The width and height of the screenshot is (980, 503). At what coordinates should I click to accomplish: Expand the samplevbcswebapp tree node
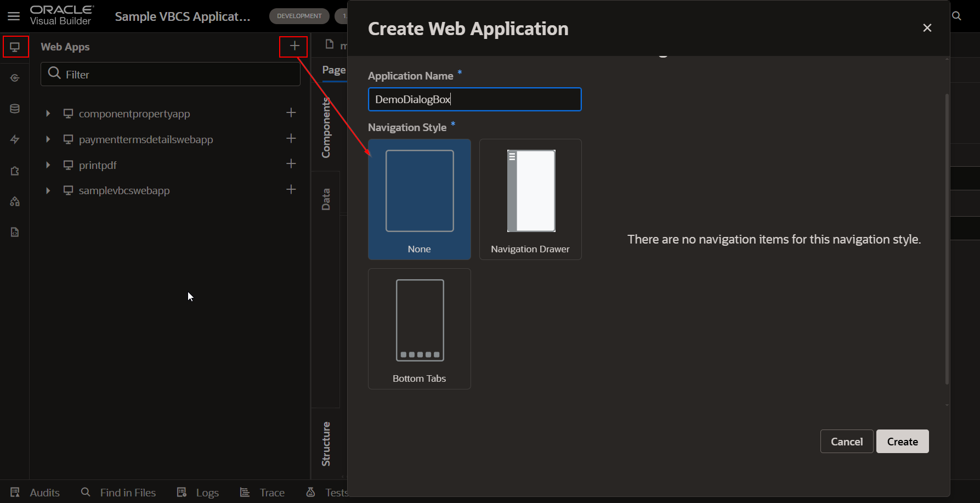[48, 190]
